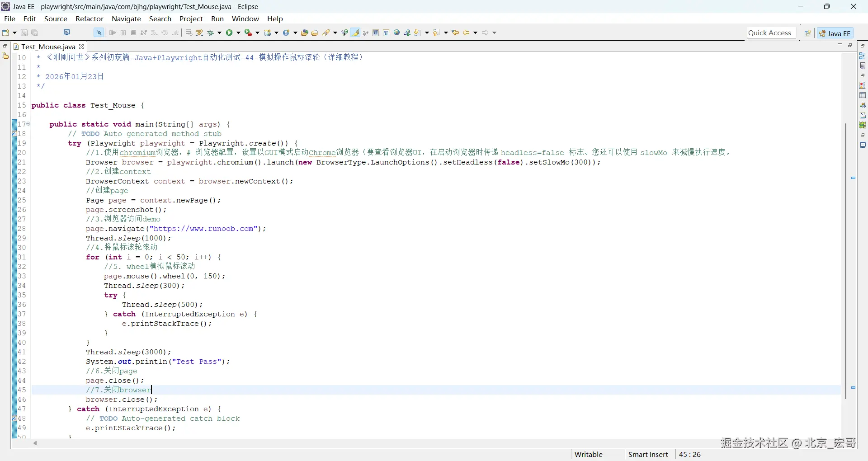Viewport: 868px width, 461px height.
Task: Expand the New Web Project dropdown arrow
Action: 276,33
